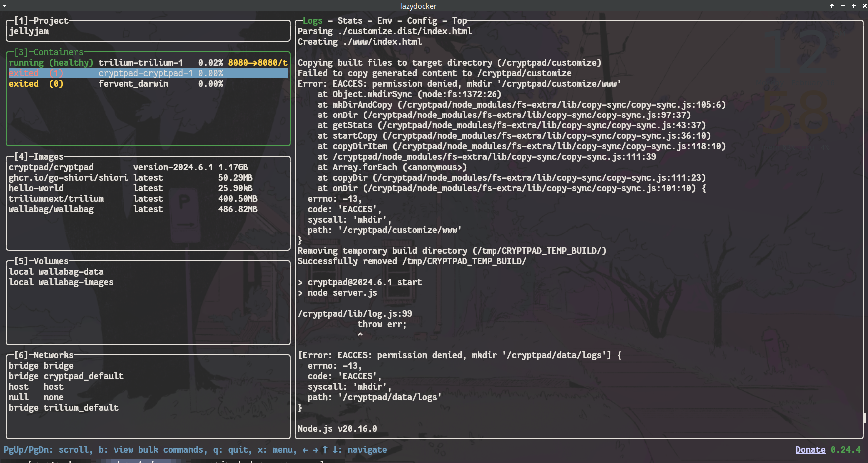
Task: Focus the [3]-Containers panel title
Action: 49,52
